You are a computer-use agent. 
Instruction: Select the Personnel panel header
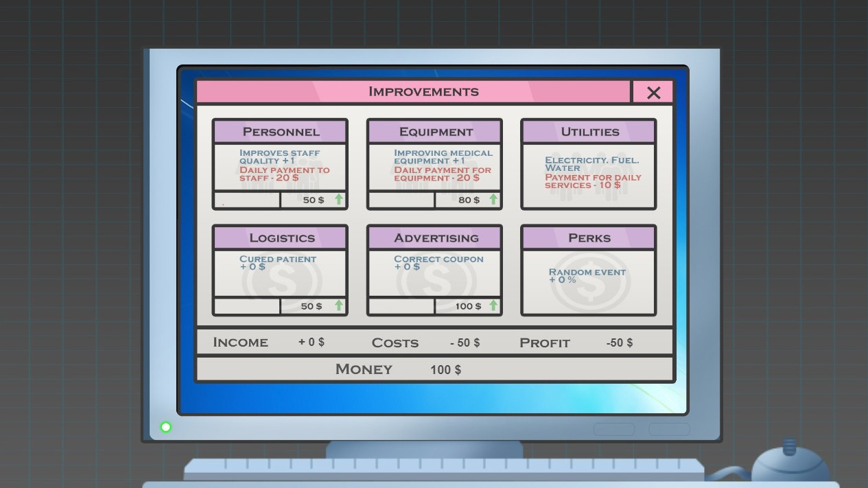[x=280, y=131]
